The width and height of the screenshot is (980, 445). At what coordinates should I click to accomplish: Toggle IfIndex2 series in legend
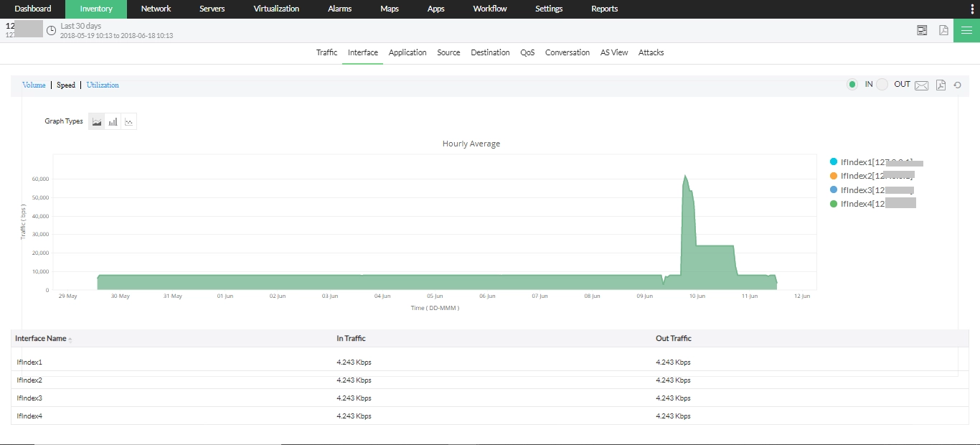click(871, 176)
